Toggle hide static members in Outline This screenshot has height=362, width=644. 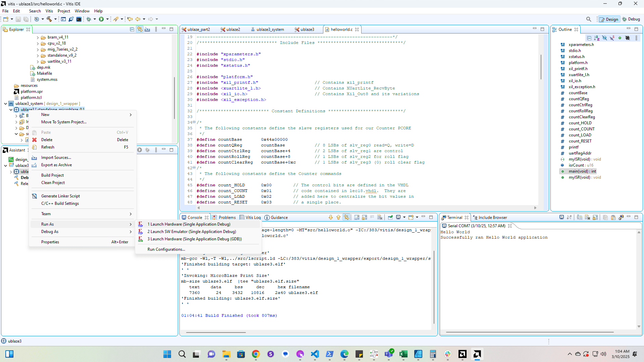click(612, 38)
